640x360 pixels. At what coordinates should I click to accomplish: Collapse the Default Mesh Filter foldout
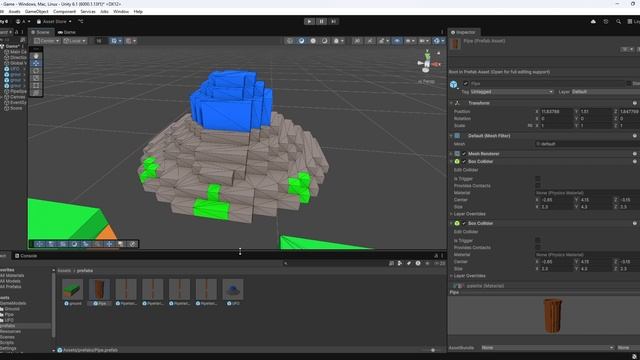[451, 136]
